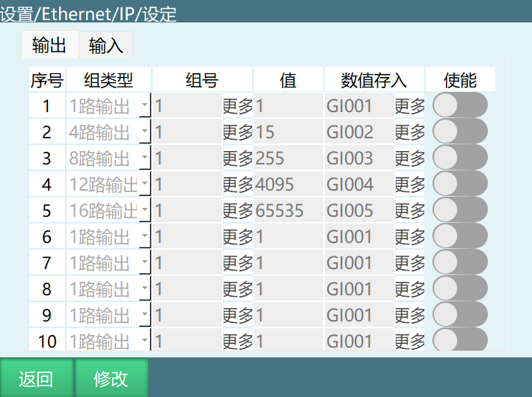The height and width of the screenshot is (397, 532).
Task: Click the 组号 field in row 7
Action: tap(187, 263)
